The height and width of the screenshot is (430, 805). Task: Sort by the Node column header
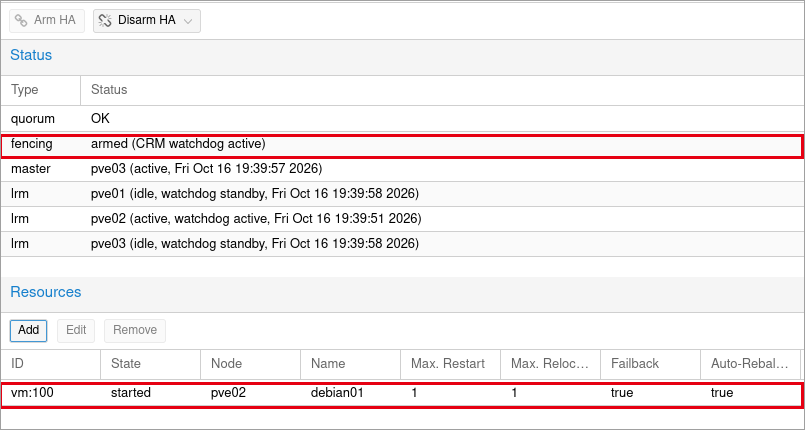(x=251, y=364)
